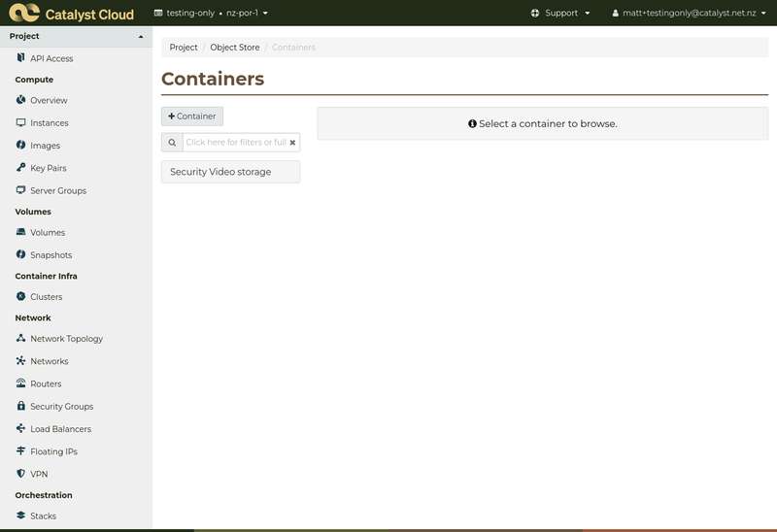Open Instances in sidebar
This screenshot has width=777, height=532.
(x=50, y=123)
